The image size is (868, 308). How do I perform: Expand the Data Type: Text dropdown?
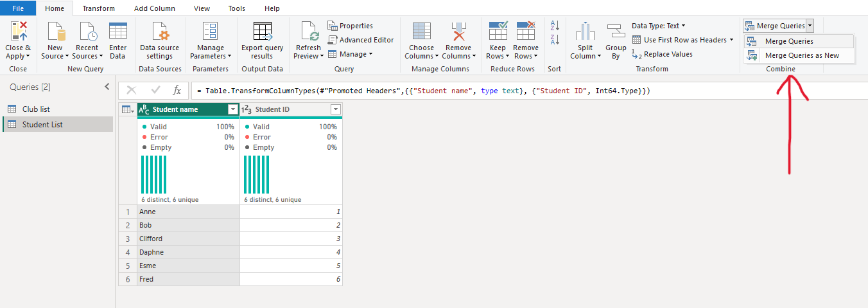(x=658, y=26)
